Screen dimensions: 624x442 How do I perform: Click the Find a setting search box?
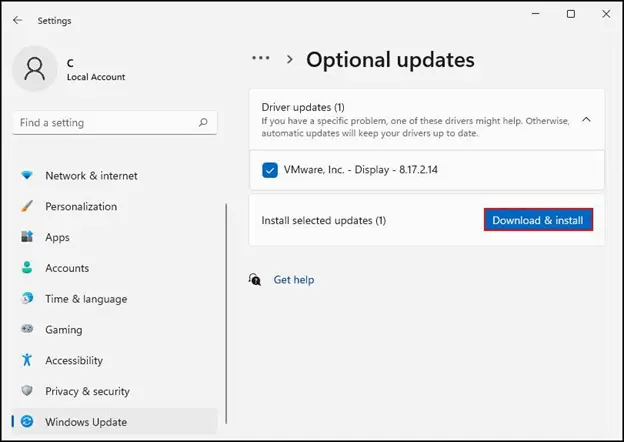[115, 123]
